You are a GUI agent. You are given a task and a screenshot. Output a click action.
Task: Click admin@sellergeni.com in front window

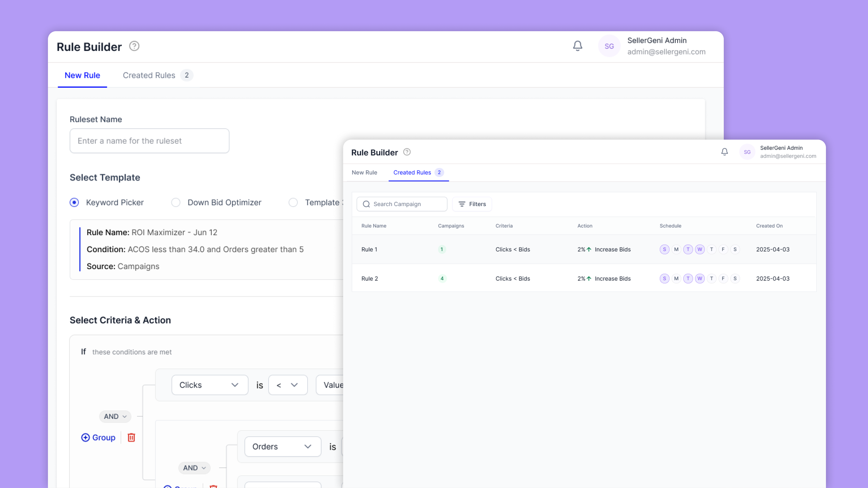[x=788, y=156]
